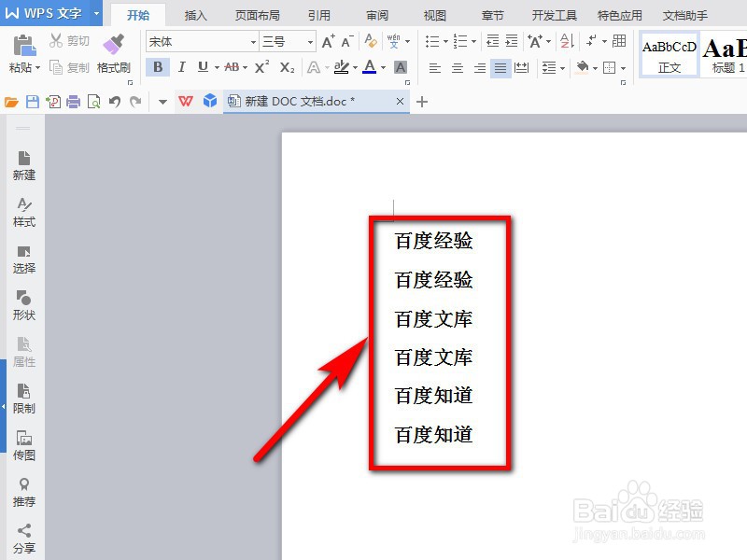Click the blue cube icon near document tab
The image size is (747, 560).
tap(209, 101)
